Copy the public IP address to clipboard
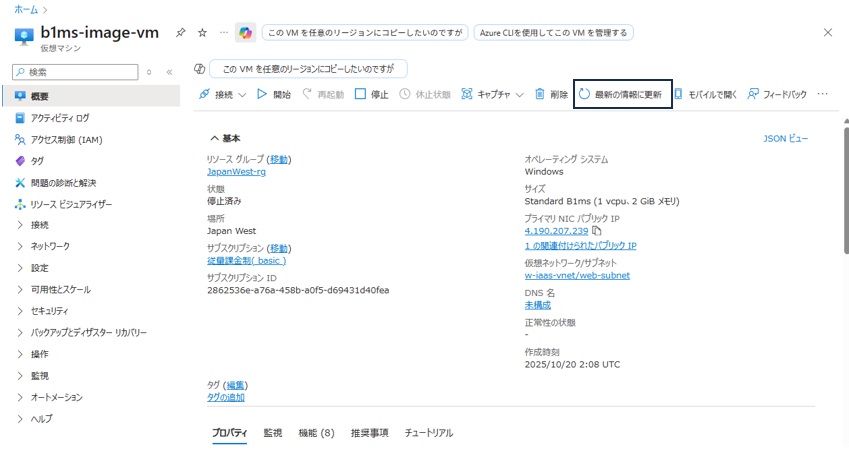 click(597, 231)
